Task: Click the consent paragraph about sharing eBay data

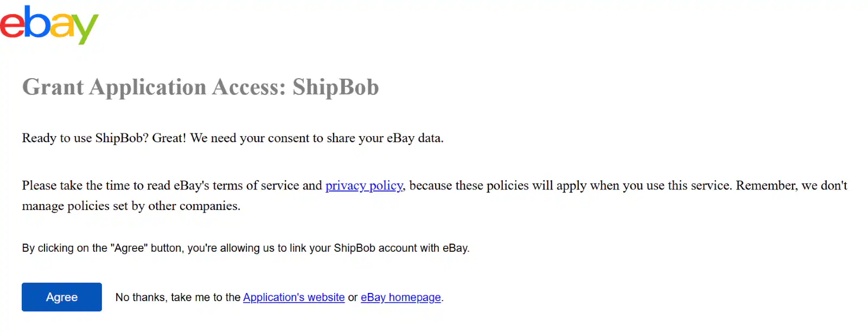Action: tap(232, 138)
